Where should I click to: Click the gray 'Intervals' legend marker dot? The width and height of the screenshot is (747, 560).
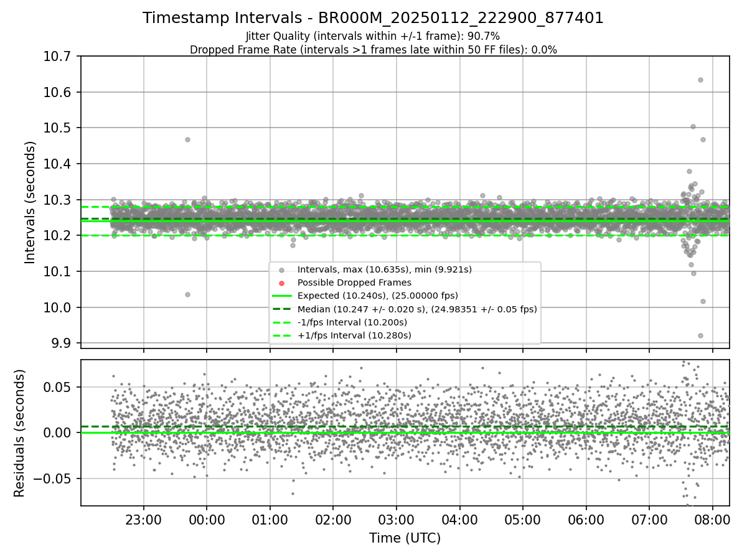(283, 270)
